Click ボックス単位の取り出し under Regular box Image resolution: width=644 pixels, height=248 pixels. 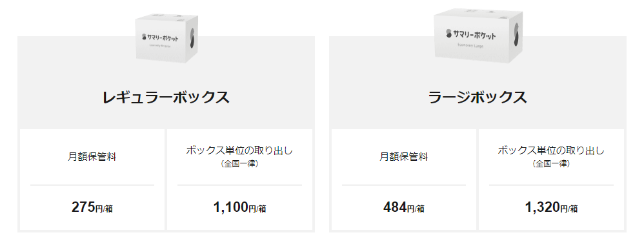239,150
